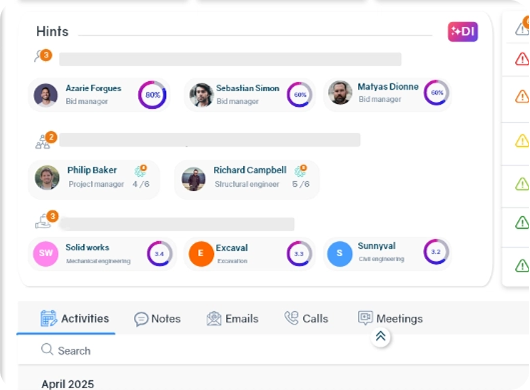
Task: Click the Civil engineering label
Action: (381, 259)
